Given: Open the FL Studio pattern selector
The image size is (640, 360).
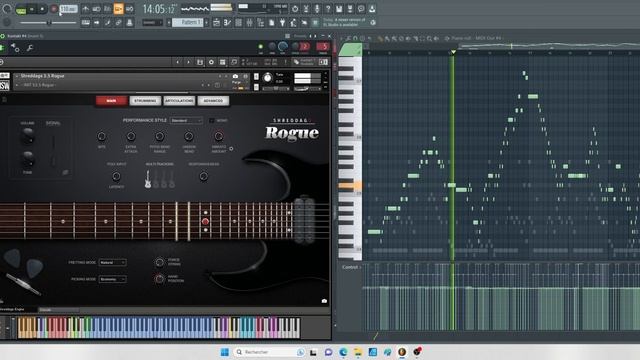Looking at the screenshot, I should tap(188, 22).
